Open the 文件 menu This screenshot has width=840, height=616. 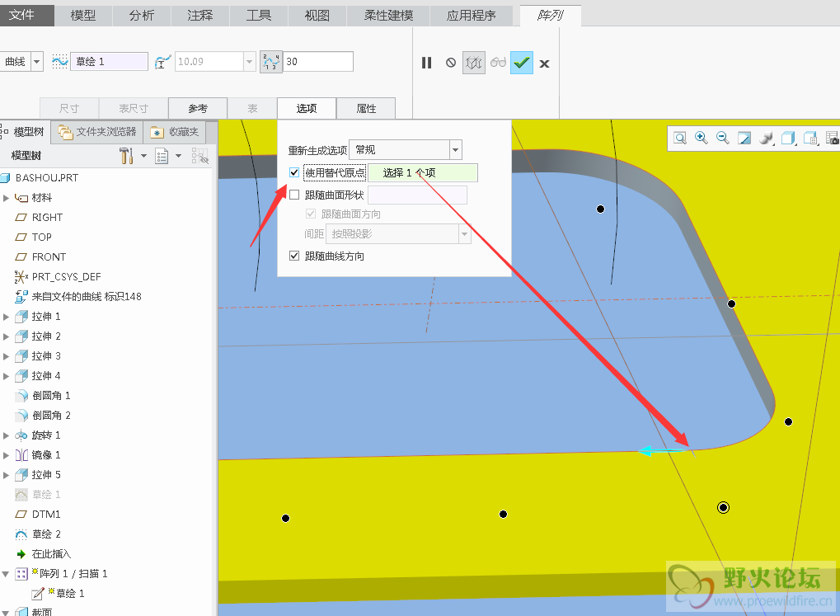(26, 15)
